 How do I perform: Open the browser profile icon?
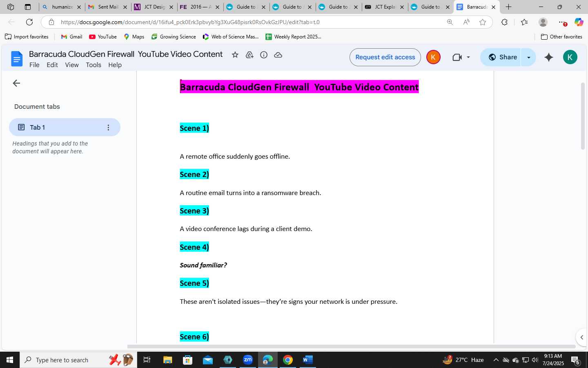pos(543,22)
